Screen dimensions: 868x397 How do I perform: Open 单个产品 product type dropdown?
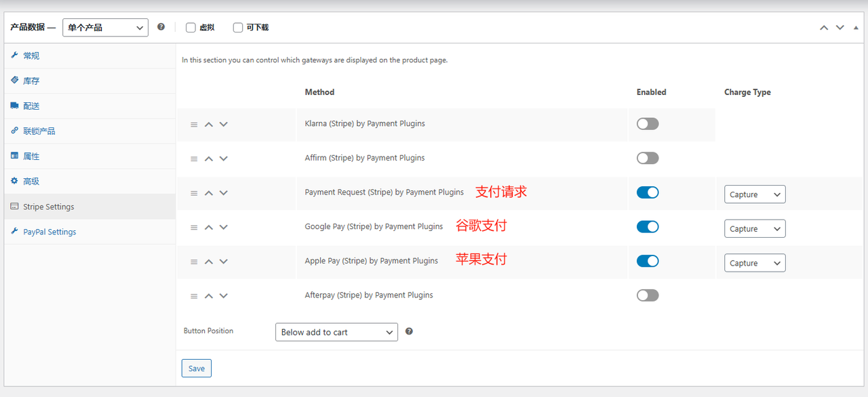(x=105, y=28)
